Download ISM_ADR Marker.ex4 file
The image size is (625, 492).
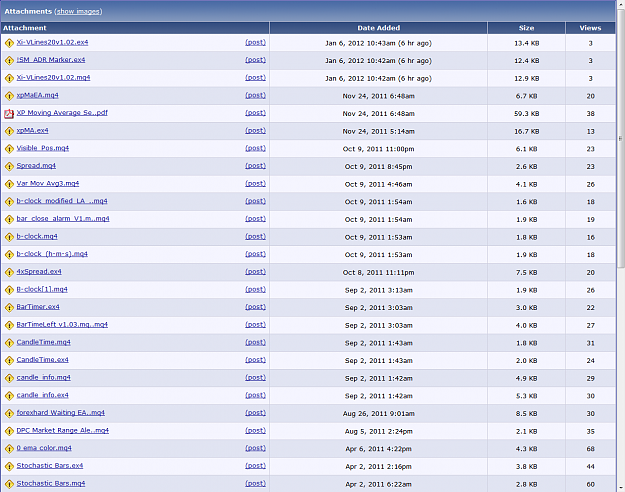(51, 60)
